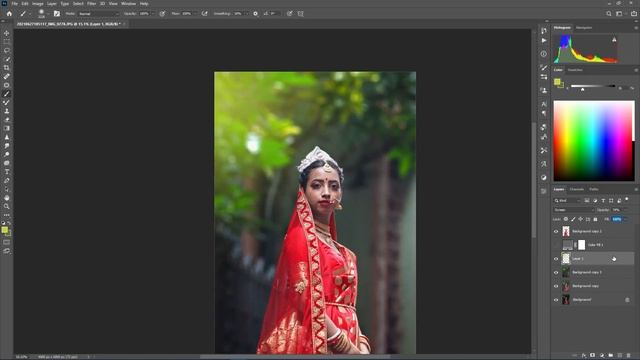
Task: Open the Image menu
Action: tap(38, 4)
